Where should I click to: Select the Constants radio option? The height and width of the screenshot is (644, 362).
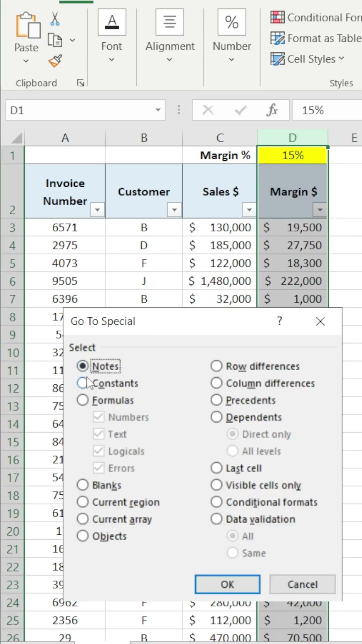[82, 383]
